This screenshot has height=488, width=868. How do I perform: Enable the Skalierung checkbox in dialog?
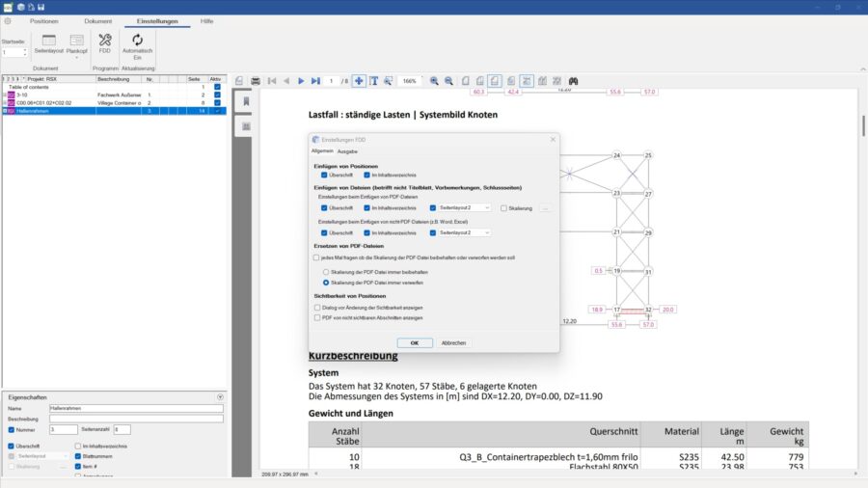point(503,207)
